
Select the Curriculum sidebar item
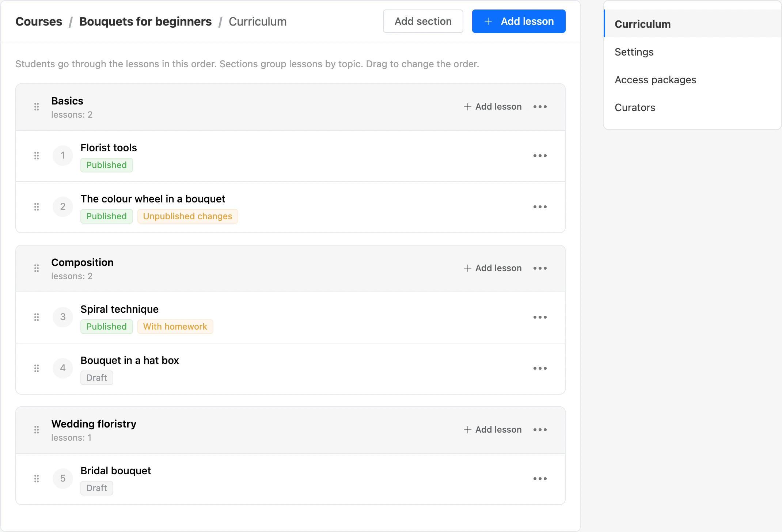click(x=692, y=24)
